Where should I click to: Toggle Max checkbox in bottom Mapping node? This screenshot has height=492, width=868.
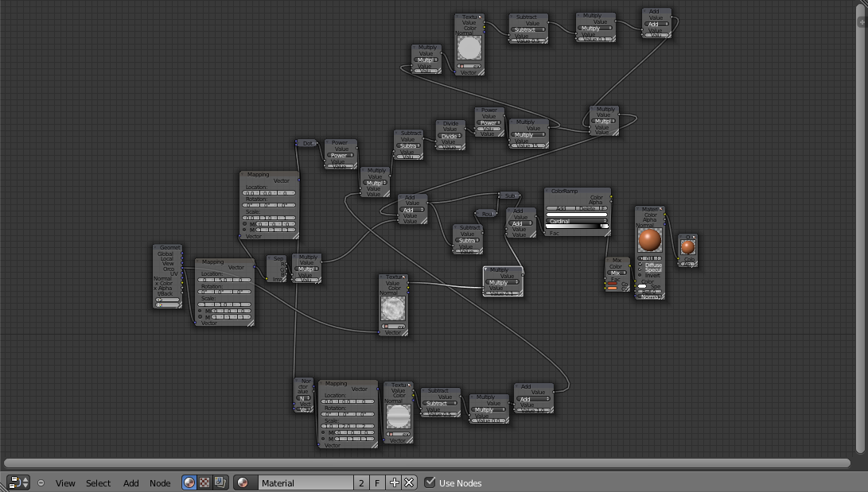pos(324,439)
